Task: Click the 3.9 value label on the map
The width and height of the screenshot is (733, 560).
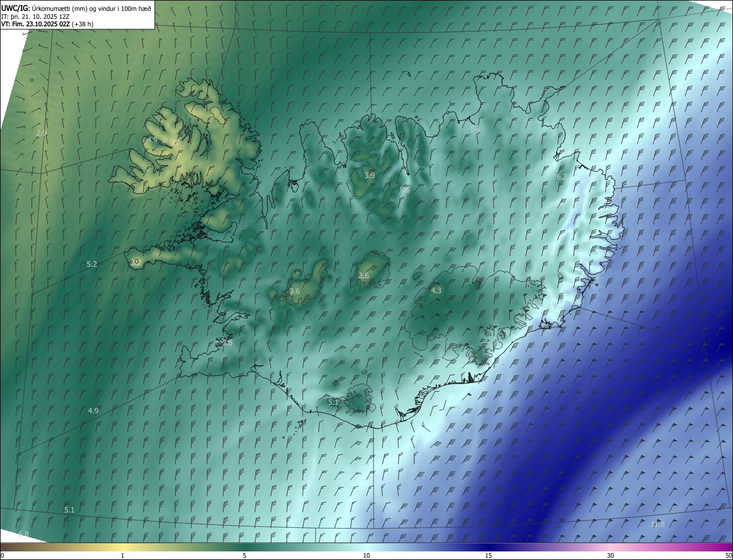Action: pos(369,175)
